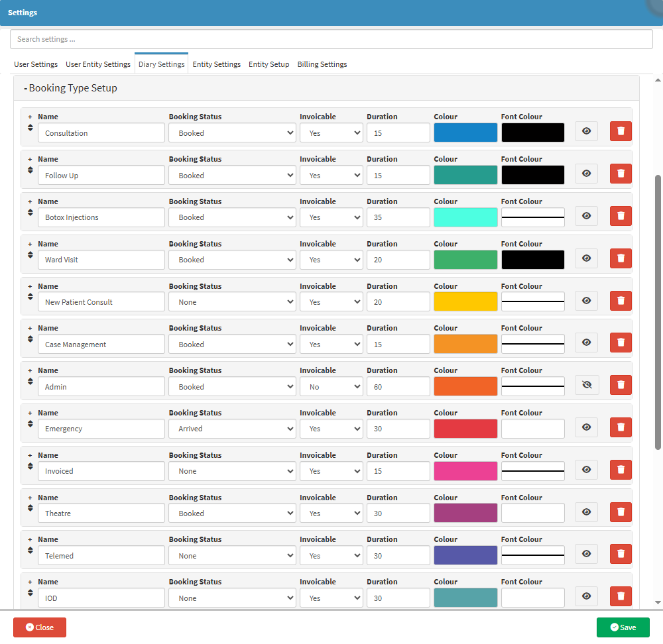Viewport: 663px width, 644px height.
Task: Select the Diary Settings tab
Action: coord(162,64)
